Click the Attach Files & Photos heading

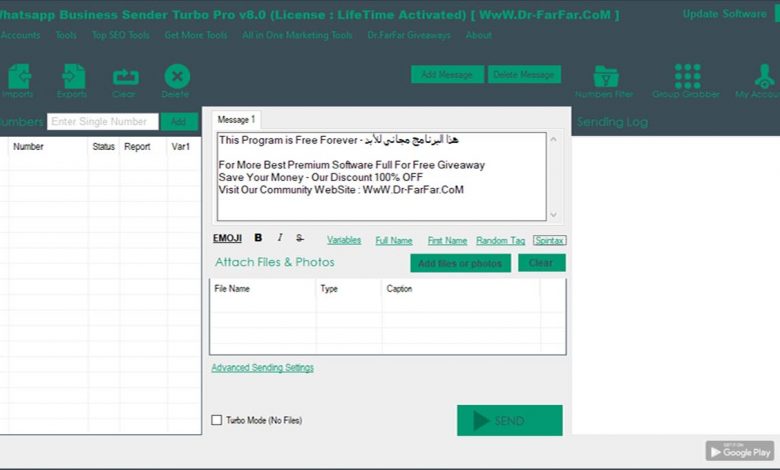point(275,262)
